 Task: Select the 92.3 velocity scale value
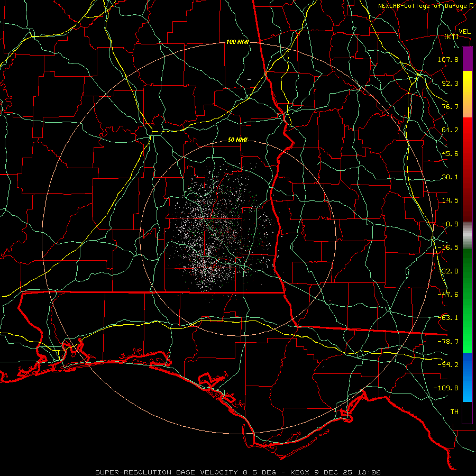(450, 83)
